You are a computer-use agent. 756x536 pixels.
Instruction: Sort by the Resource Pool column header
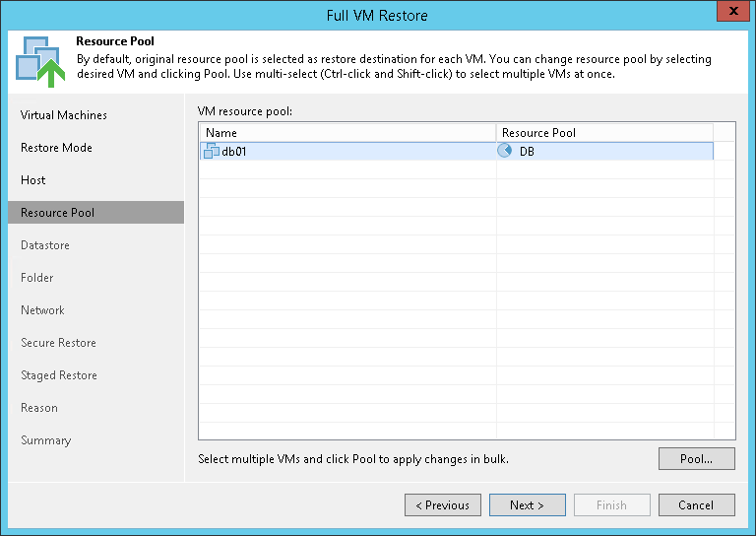[603, 133]
